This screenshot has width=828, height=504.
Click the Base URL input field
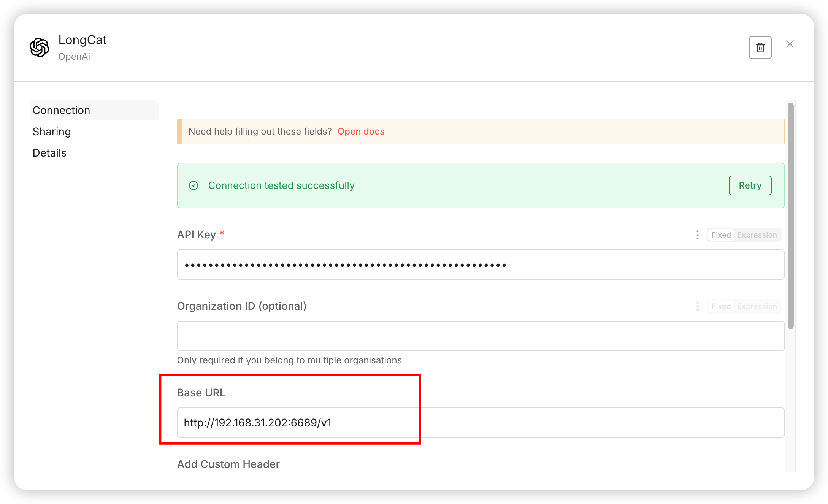pyautogui.click(x=481, y=423)
